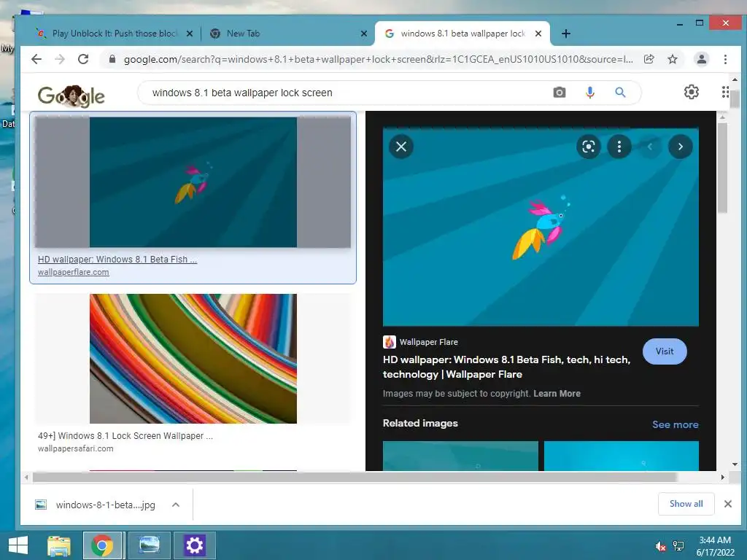Screen dimensions: 747x560
Task: Open the Chrome profile avatar
Action: tap(701, 59)
